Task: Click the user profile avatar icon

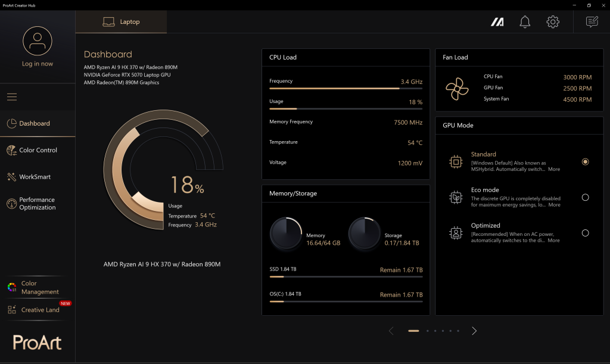Action: (38, 41)
